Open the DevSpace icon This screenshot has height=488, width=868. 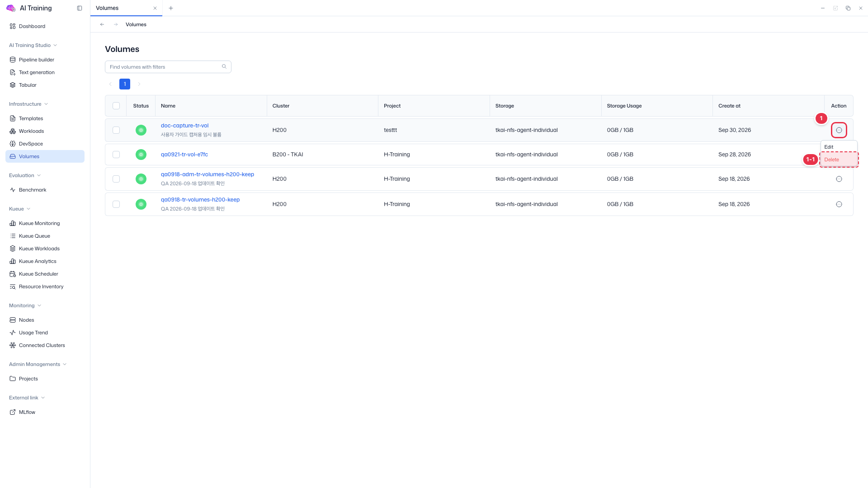(13, 144)
